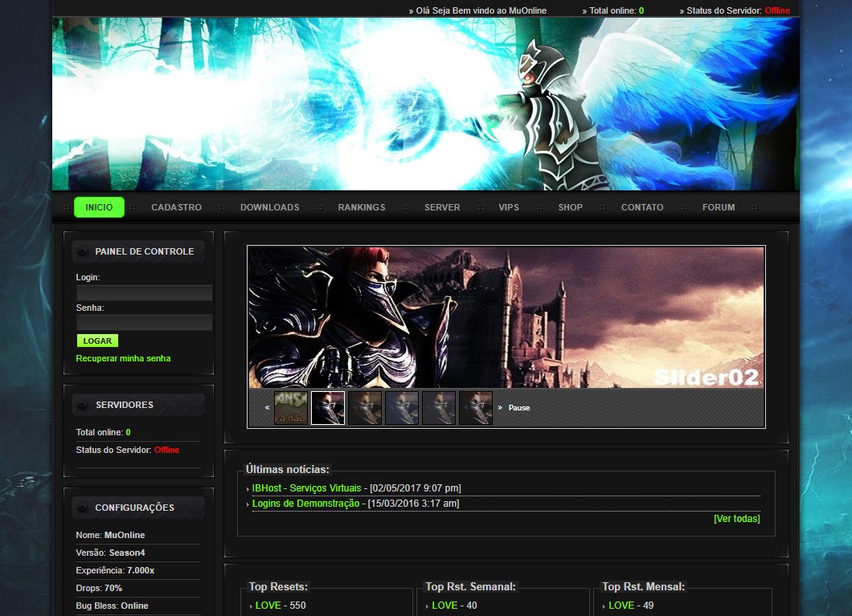This screenshot has height=616, width=852.
Task: Select VIPS in the navigation bar
Action: 509,207
